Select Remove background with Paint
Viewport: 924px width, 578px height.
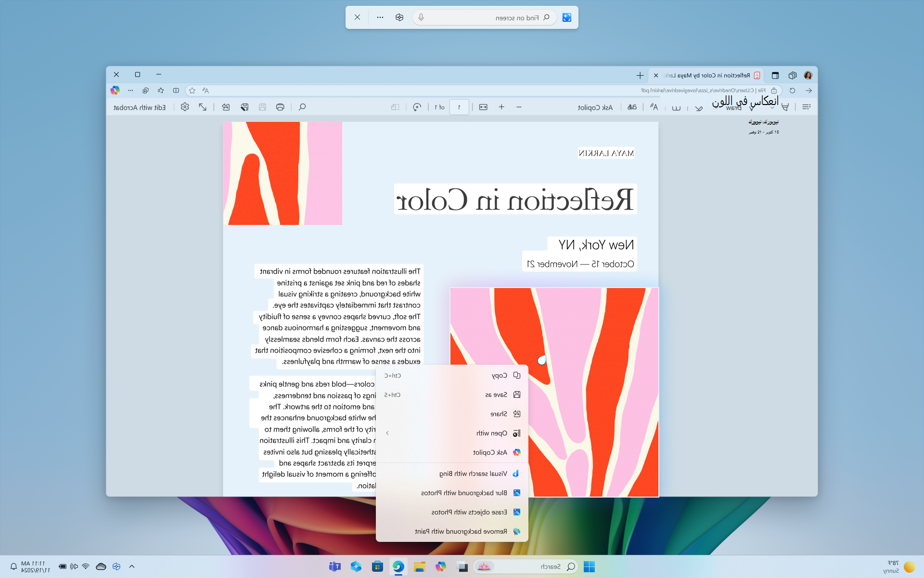click(x=452, y=531)
